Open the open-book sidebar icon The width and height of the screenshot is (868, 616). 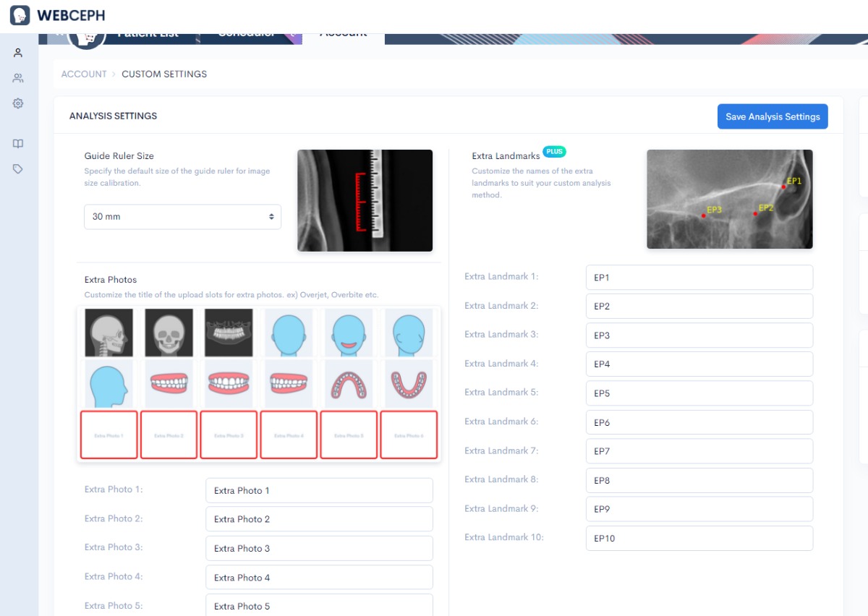point(18,144)
